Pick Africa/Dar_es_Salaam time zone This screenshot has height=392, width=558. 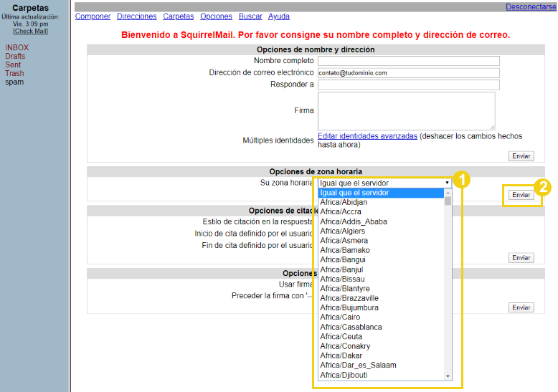pyautogui.click(x=381, y=365)
